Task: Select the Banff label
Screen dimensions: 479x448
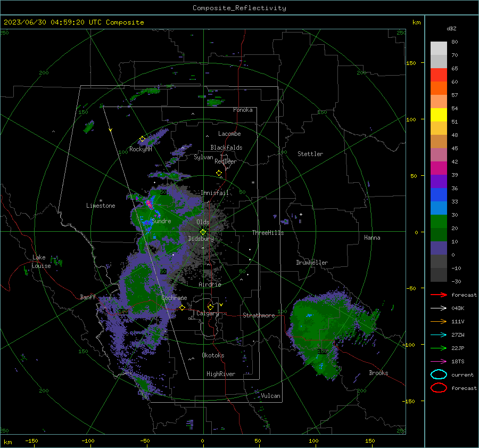Action: click(88, 297)
